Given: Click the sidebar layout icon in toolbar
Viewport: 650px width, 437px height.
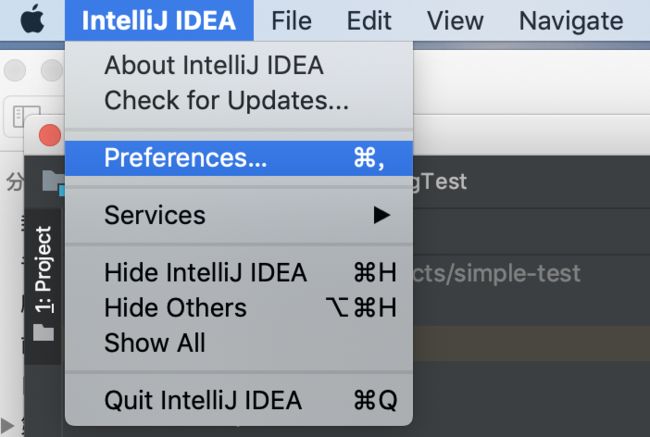Looking at the screenshot, I should (x=26, y=117).
